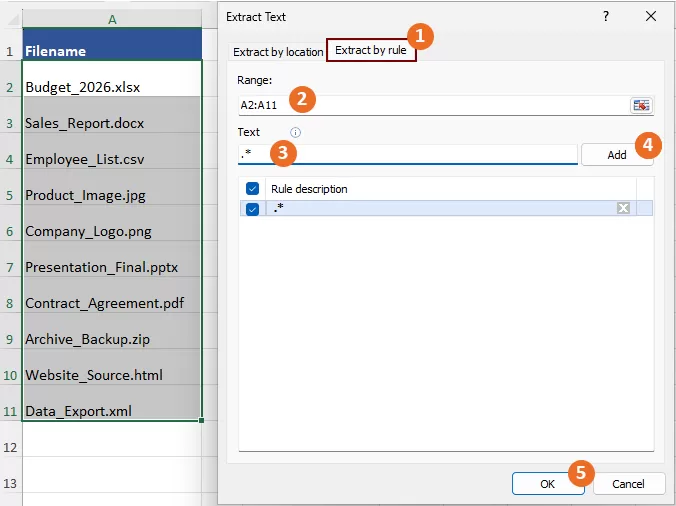Click the select-all corner of the sheet
The image size is (676, 506).
11,19
